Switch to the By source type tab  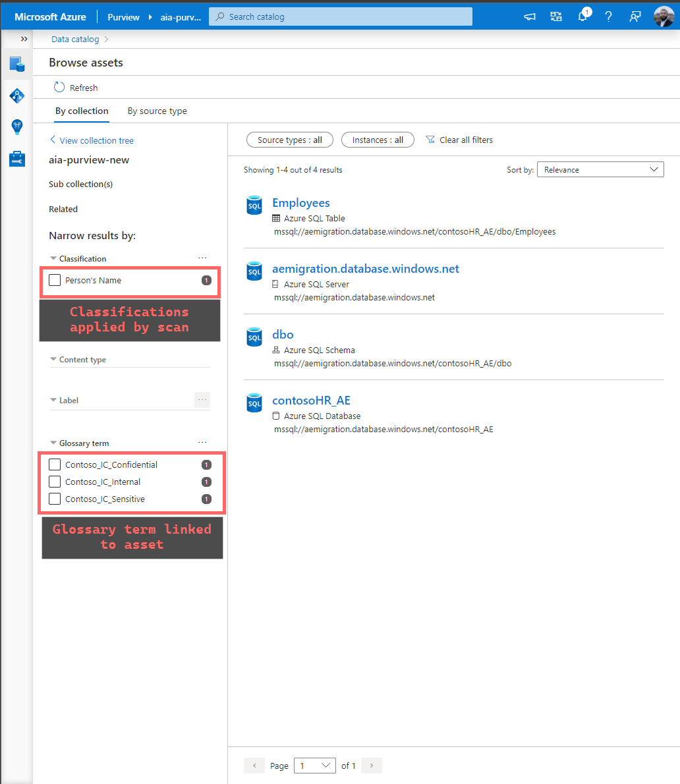click(x=157, y=111)
